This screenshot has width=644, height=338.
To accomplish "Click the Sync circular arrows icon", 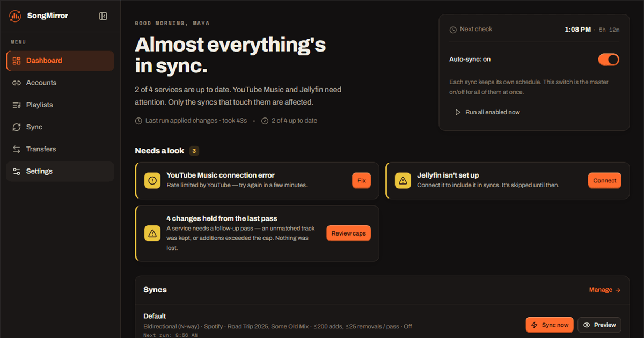I will [x=17, y=127].
